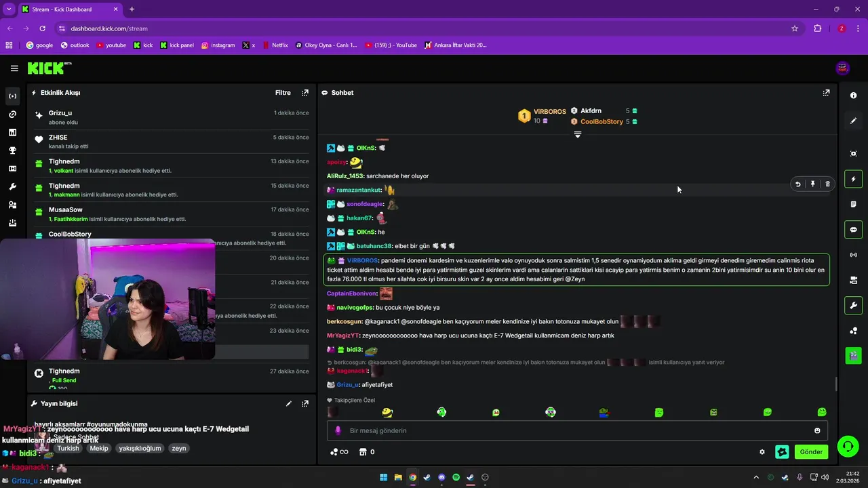The image size is (868, 488).
Task: Edit stream info with the pencil in Yayın bilgisi
Action: click(x=289, y=403)
